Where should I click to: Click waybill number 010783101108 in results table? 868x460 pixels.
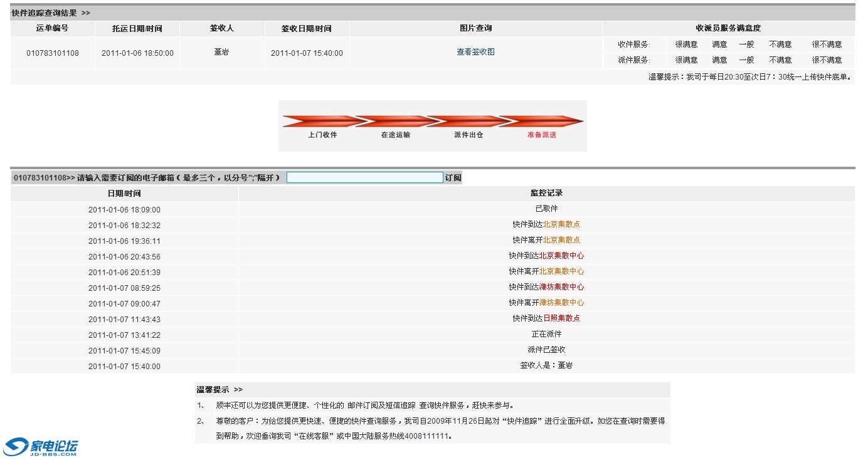(x=53, y=53)
